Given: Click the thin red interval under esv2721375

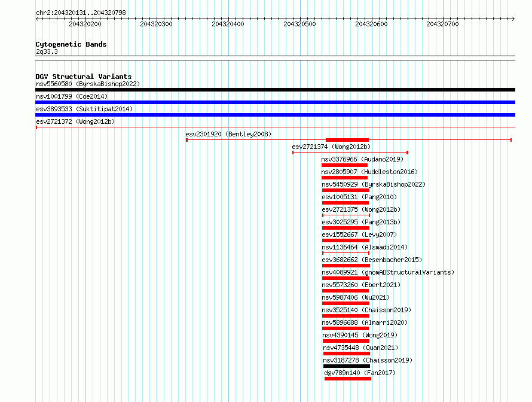Looking at the screenshot, I should (346, 215).
